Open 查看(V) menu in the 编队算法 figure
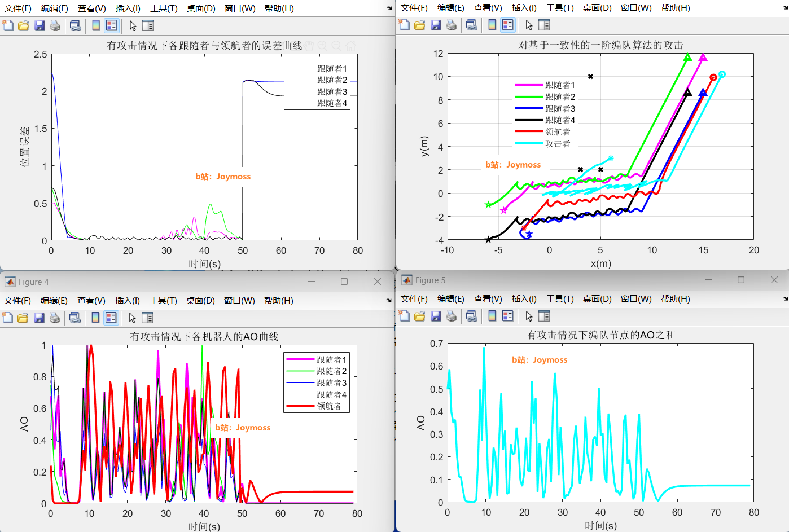 [x=488, y=8]
